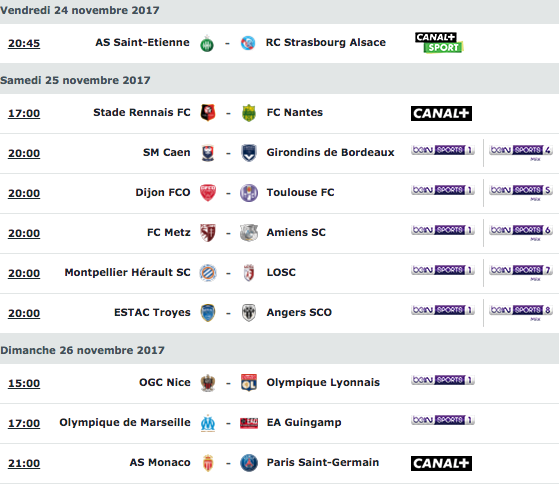Viewport: 559px width, 484px height.
Task: Click the AS Saint-Etienne club crest
Action: click(x=207, y=43)
